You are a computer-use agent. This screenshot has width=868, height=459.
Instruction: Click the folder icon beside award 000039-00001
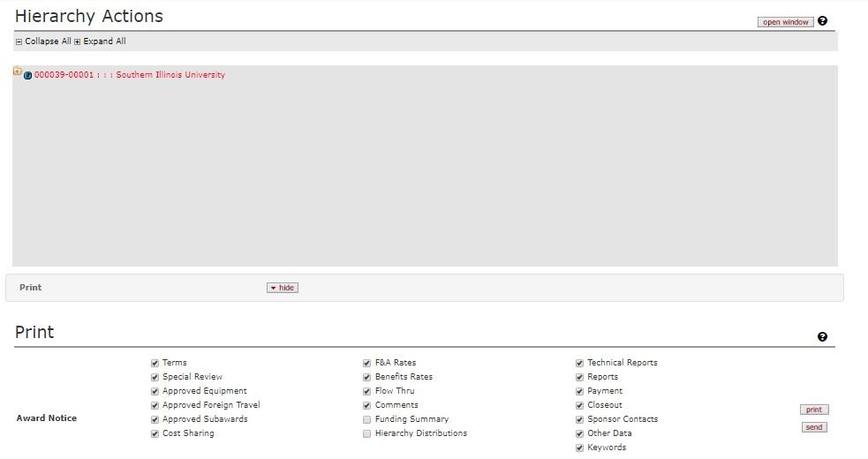pyautogui.click(x=18, y=71)
